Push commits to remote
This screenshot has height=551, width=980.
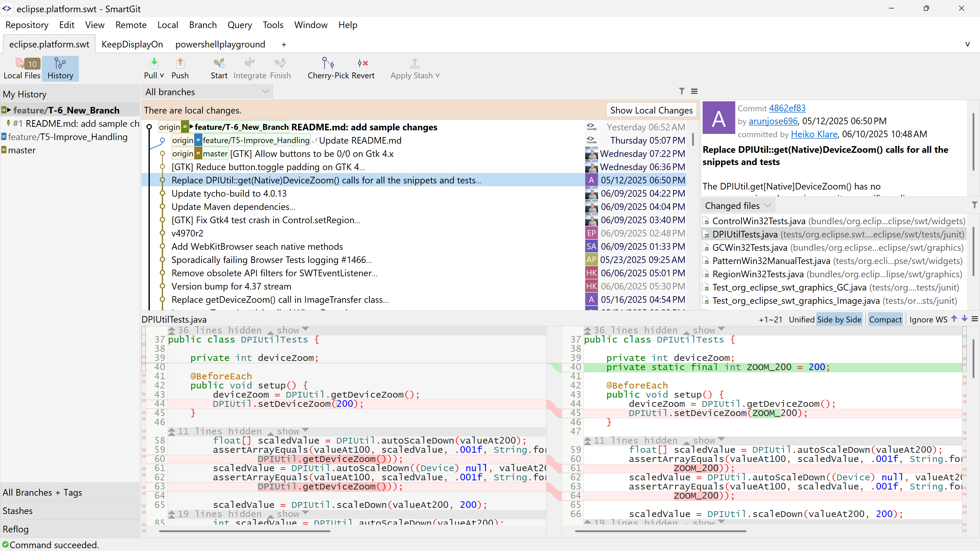[180, 68]
